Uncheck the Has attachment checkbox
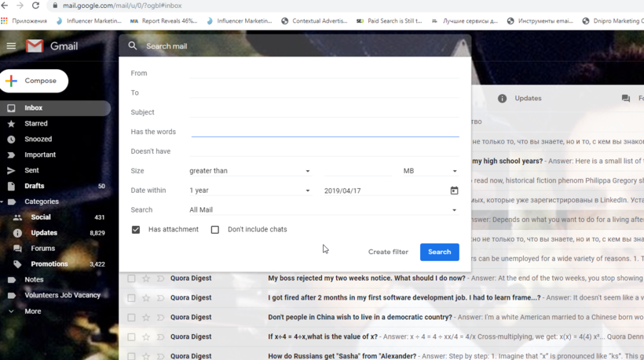This screenshot has height=360, width=644. click(x=136, y=230)
